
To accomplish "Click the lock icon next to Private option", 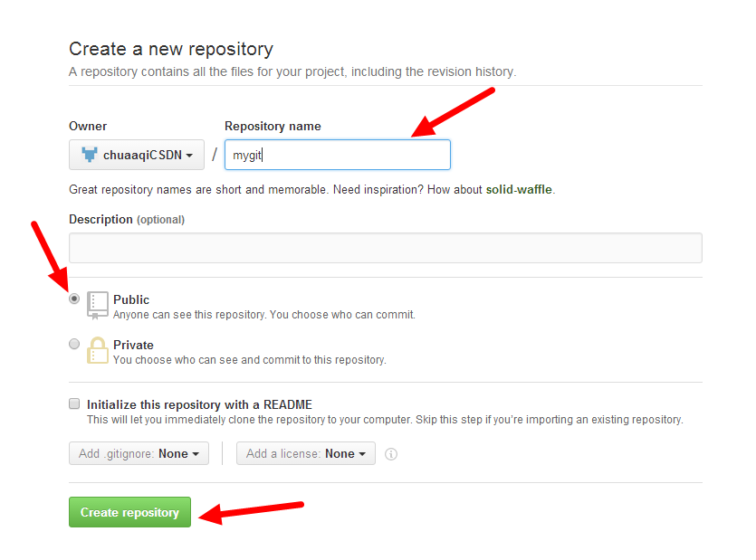I will pos(97,350).
